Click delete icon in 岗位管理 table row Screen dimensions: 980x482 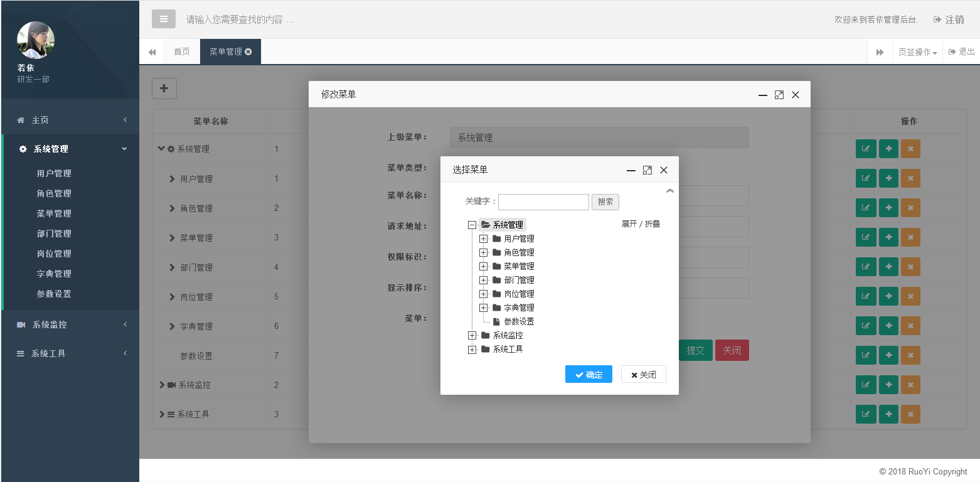(910, 296)
